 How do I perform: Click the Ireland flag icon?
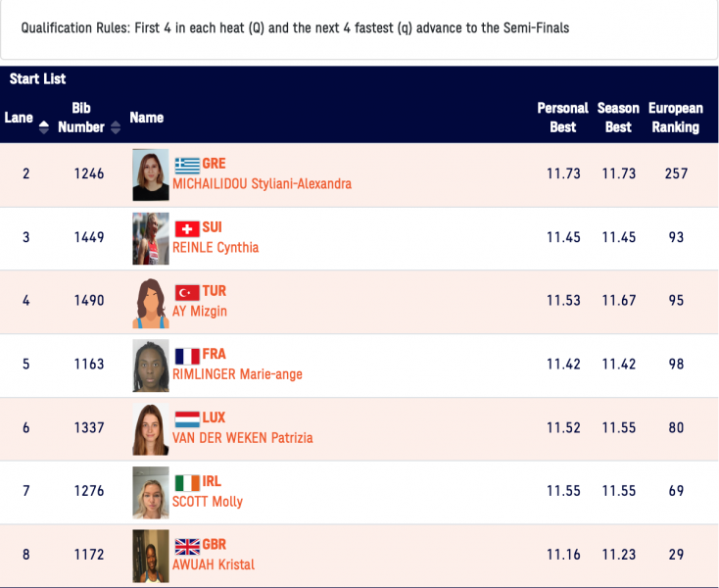point(186,482)
